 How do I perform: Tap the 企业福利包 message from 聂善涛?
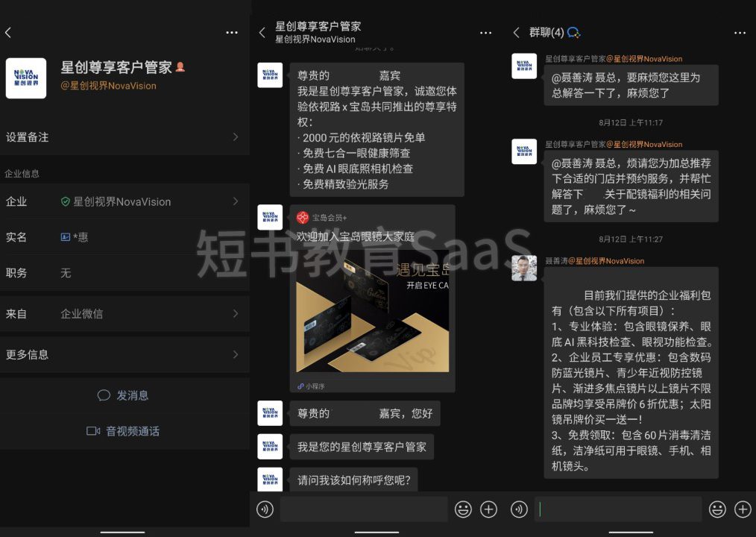[x=631, y=373]
